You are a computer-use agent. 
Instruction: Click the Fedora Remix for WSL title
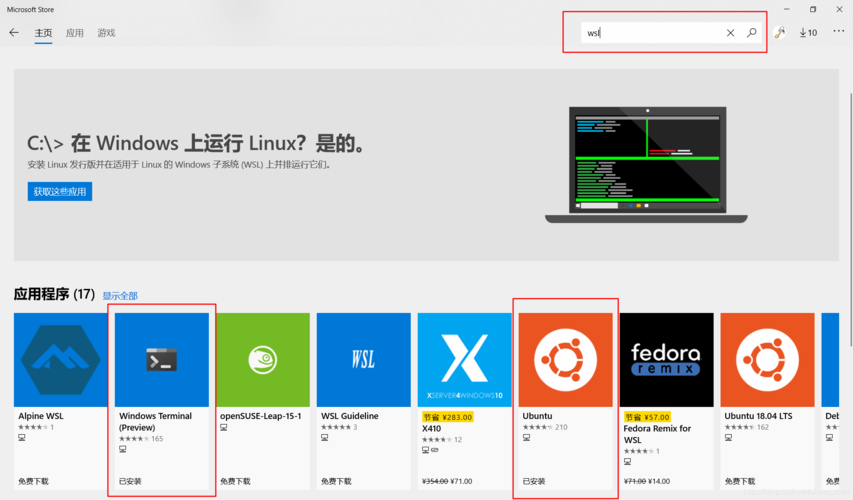click(657, 434)
